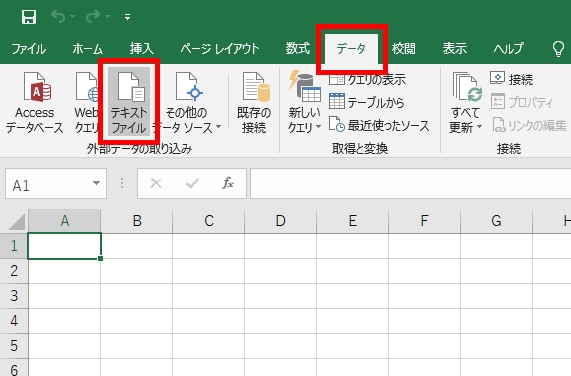Click the formula bar Cancel X icon

(156, 183)
